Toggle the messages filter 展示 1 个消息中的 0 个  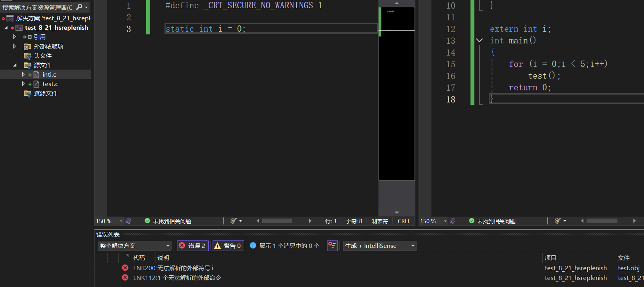(285, 246)
